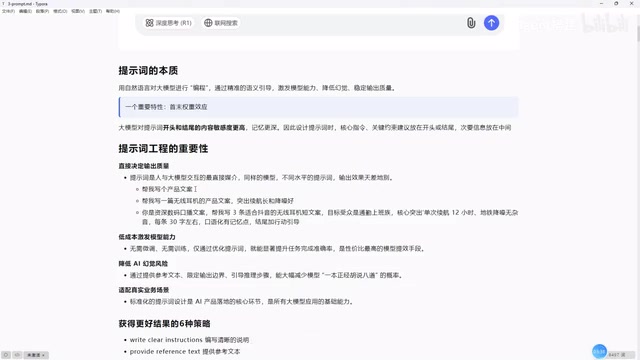Click the bullet provide reference text

pyautogui.click(x=185, y=351)
